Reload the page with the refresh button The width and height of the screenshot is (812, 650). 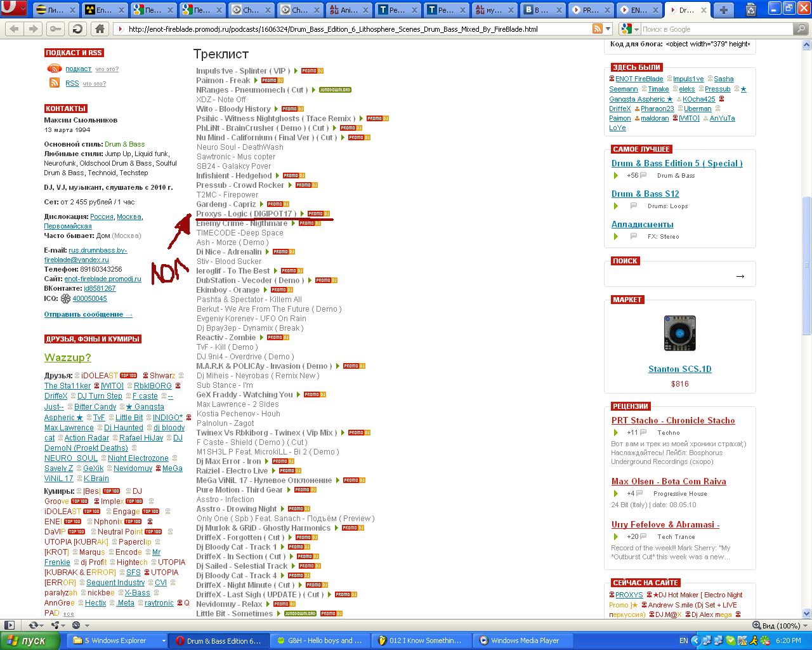(77, 29)
